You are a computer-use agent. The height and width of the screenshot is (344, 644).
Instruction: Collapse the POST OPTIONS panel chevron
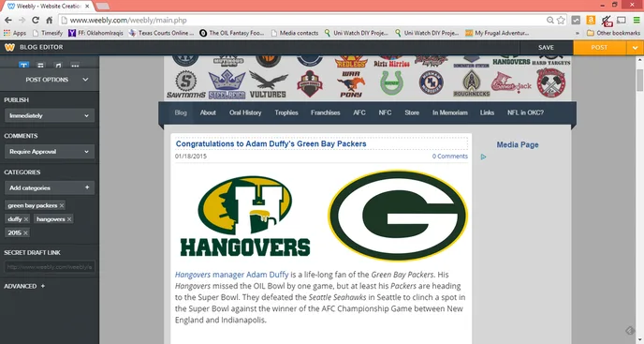click(85, 80)
